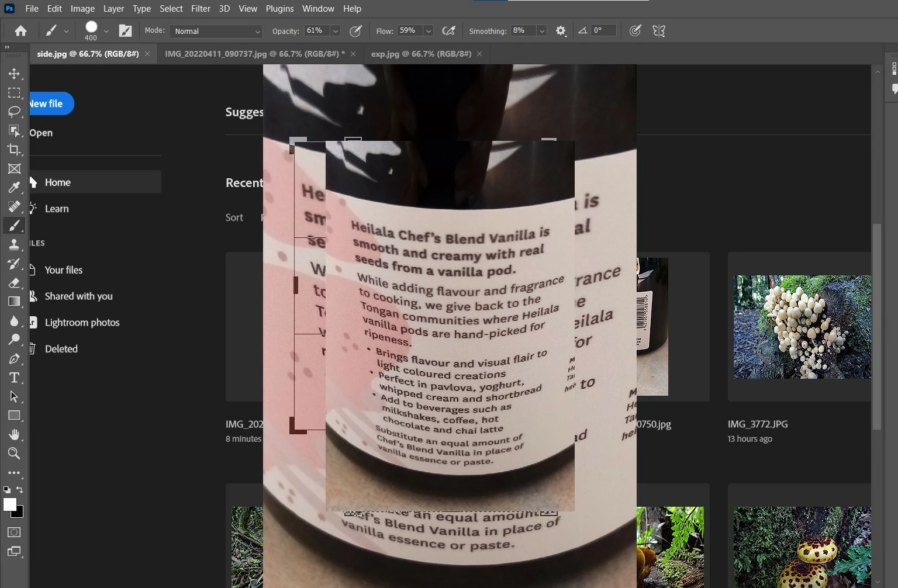Click the foreground color swatch

tap(9, 504)
